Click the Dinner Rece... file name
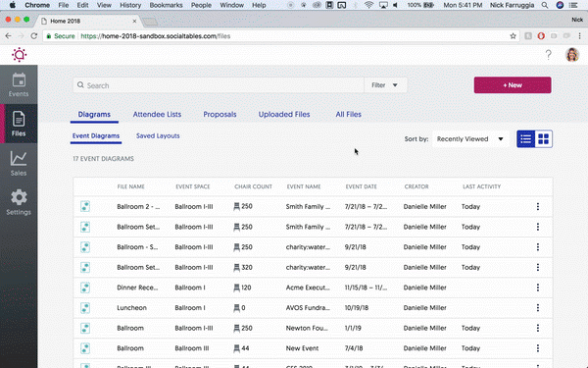This screenshot has width=588, height=368. pos(137,288)
